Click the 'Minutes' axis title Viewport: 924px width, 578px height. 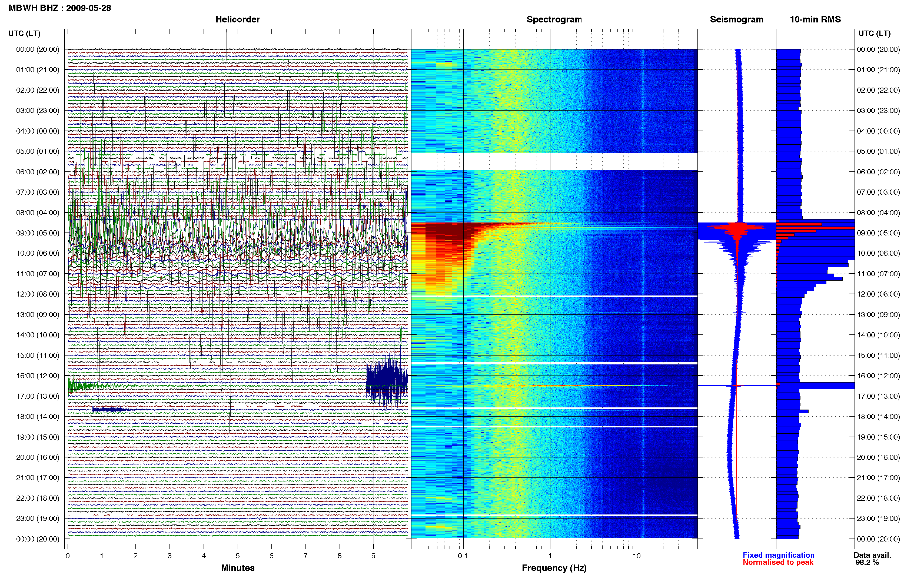coord(238,568)
